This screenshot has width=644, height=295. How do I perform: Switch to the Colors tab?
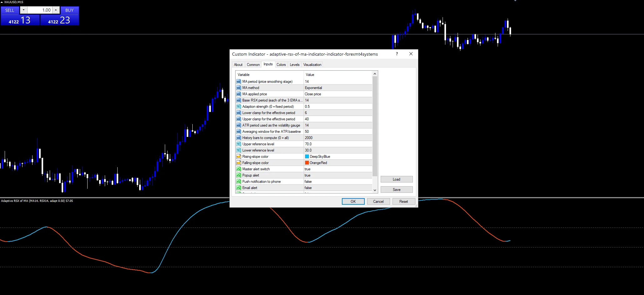pyautogui.click(x=281, y=65)
